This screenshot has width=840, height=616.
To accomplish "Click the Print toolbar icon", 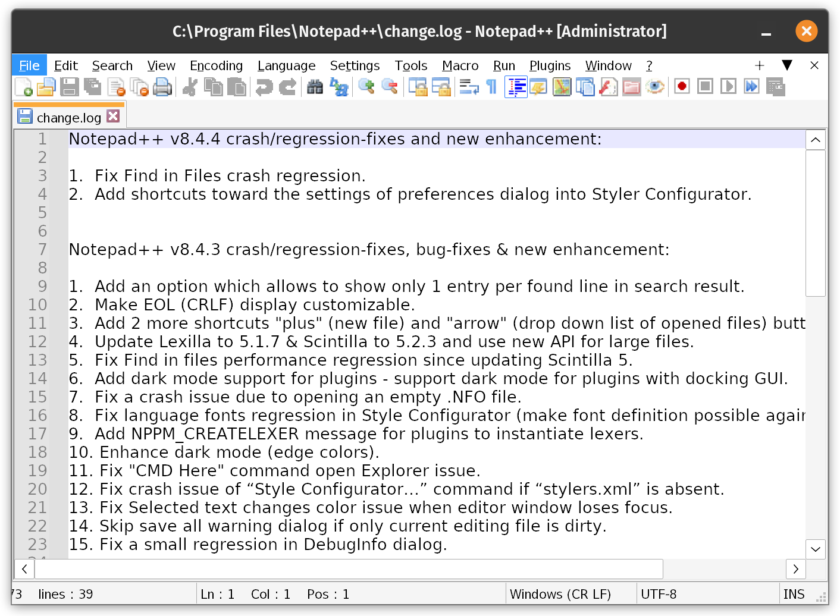I will [x=162, y=87].
